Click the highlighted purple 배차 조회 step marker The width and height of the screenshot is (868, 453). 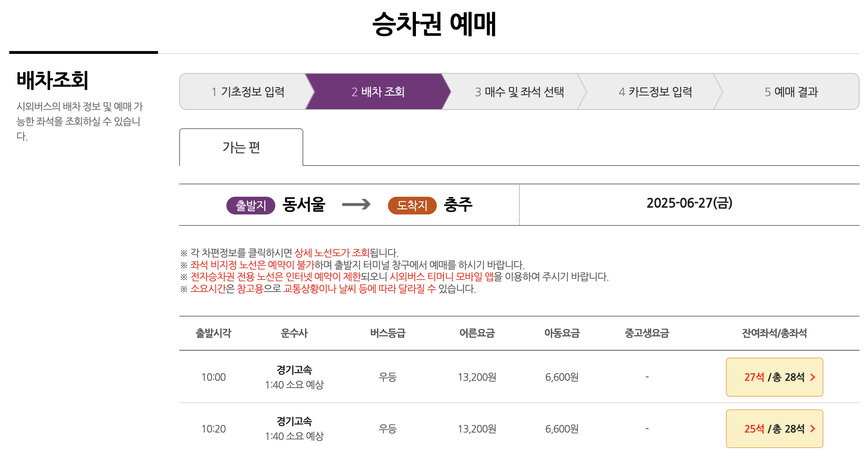tap(377, 92)
